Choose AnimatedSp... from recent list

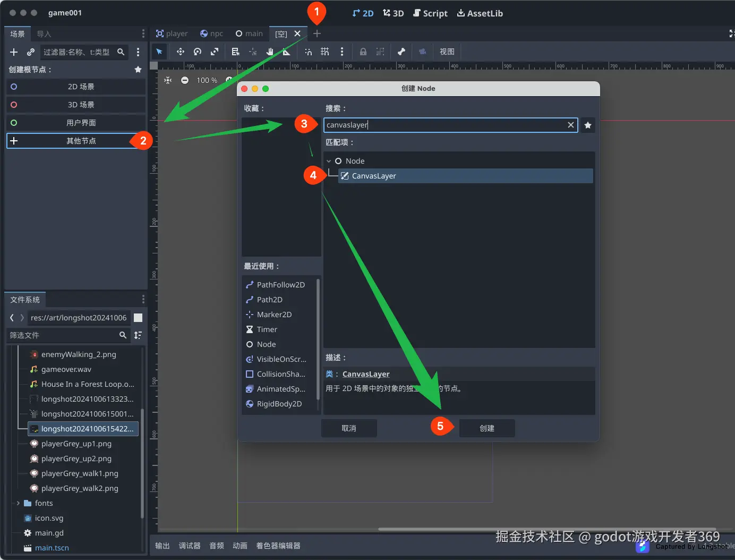pyautogui.click(x=280, y=389)
